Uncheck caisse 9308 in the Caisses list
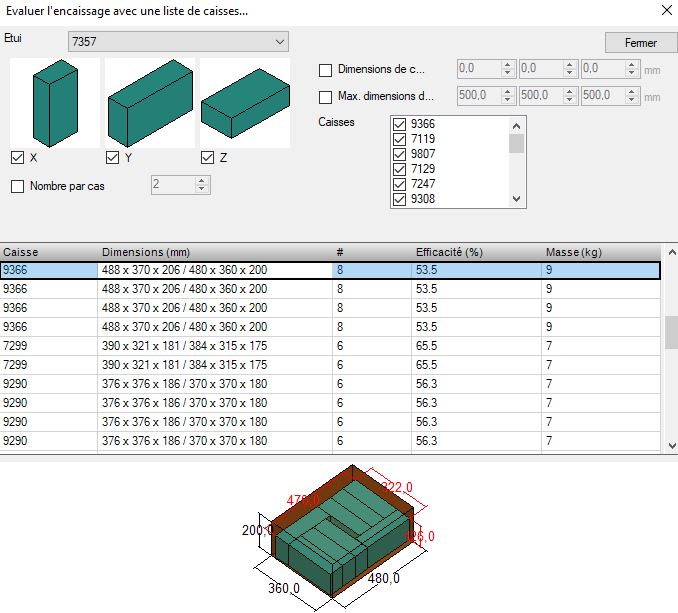This screenshot has height=613, width=678. coord(400,199)
